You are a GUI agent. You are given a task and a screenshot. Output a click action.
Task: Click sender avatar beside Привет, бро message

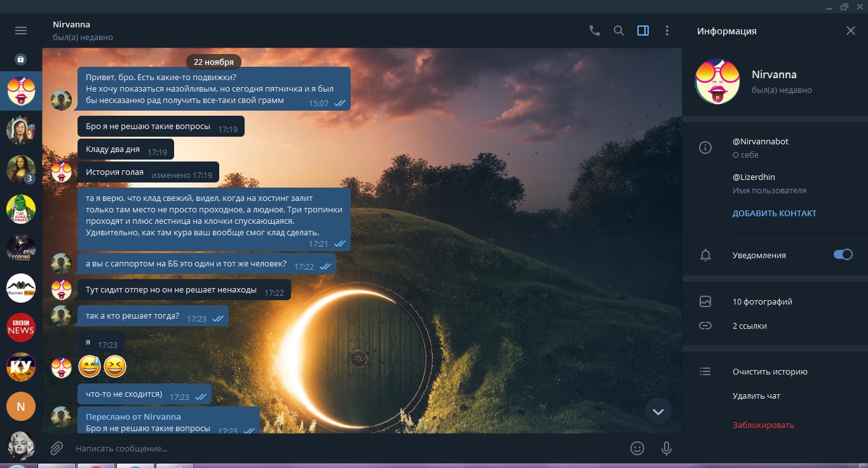click(x=62, y=100)
